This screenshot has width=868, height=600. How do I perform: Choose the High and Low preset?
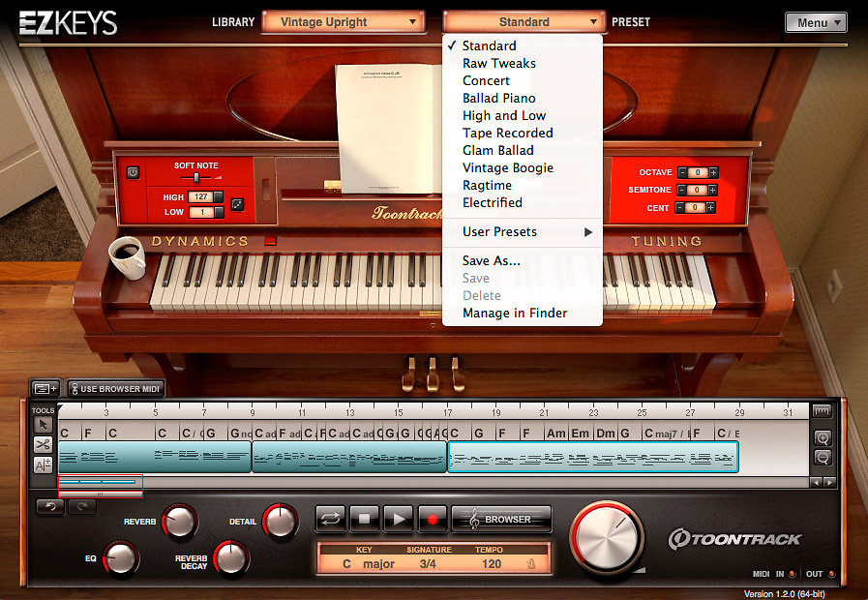pos(523,116)
